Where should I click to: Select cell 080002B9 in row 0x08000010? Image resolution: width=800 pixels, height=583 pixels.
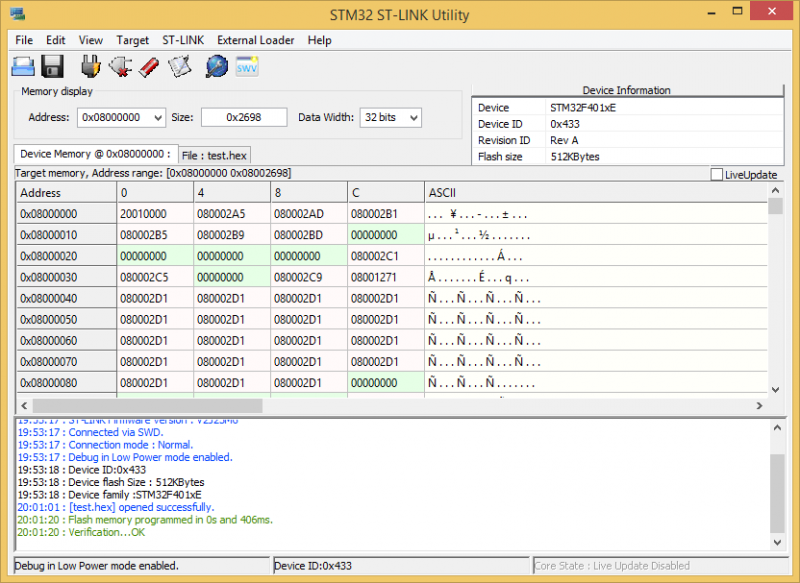[x=232, y=235]
